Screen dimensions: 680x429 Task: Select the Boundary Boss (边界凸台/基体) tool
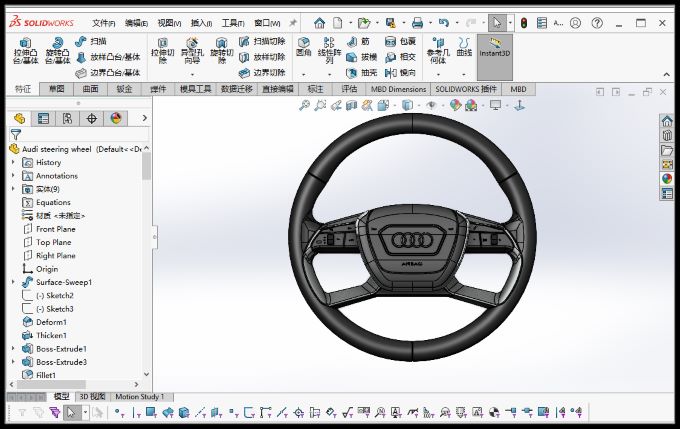[108, 72]
